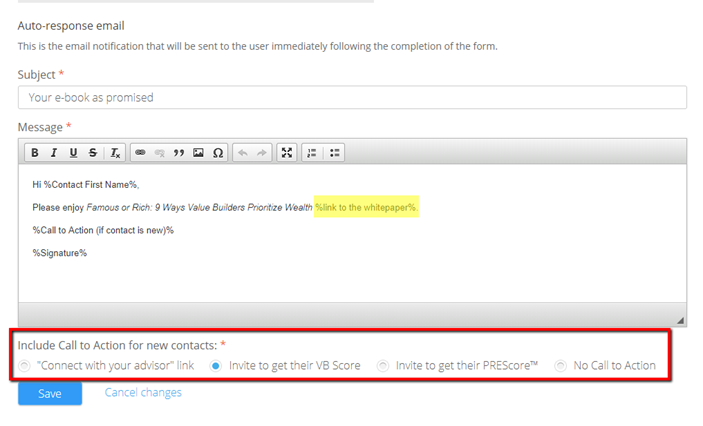Click the Cancel changes link
The height and width of the screenshot is (426, 703).
(x=143, y=392)
